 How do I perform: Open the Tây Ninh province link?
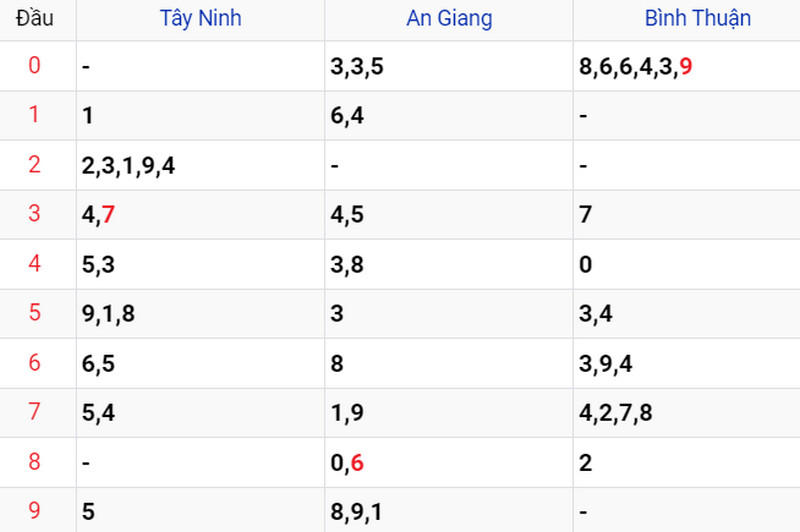click(201, 19)
